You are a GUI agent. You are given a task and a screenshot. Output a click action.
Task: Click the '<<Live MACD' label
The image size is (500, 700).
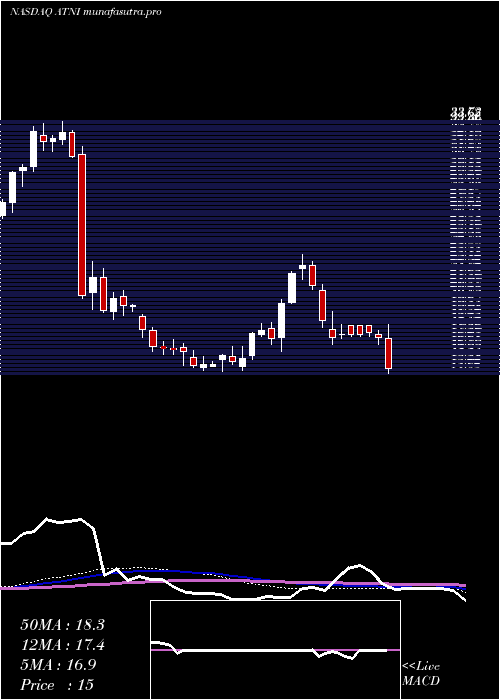tap(421, 673)
